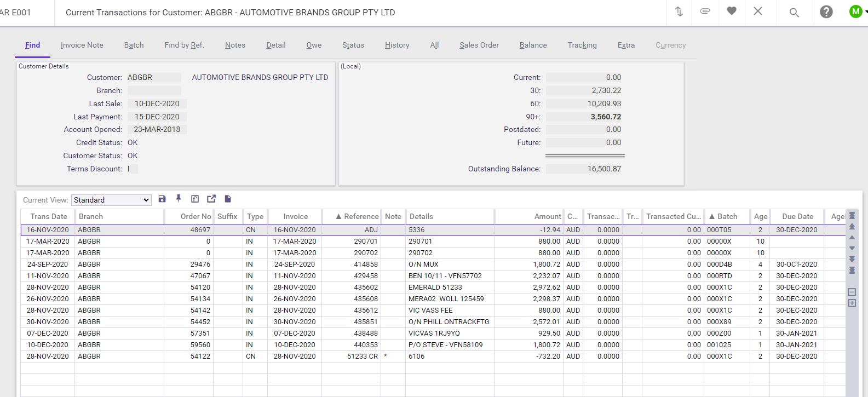Move up one row with single arrow
The height and width of the screenshot is (397, 868).
point(852,238)
